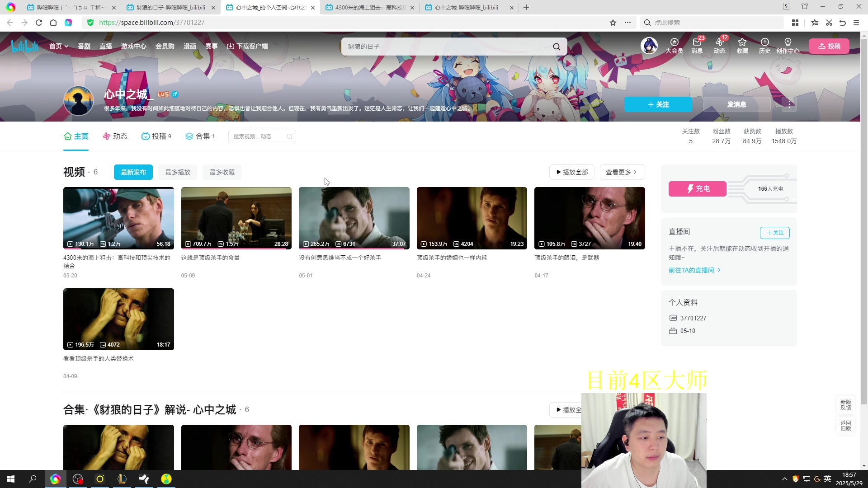868x488 pixels.
Task: Click 粉丝数 28.7万 stat
Action: pyautogui.click(x=721, y=136)
